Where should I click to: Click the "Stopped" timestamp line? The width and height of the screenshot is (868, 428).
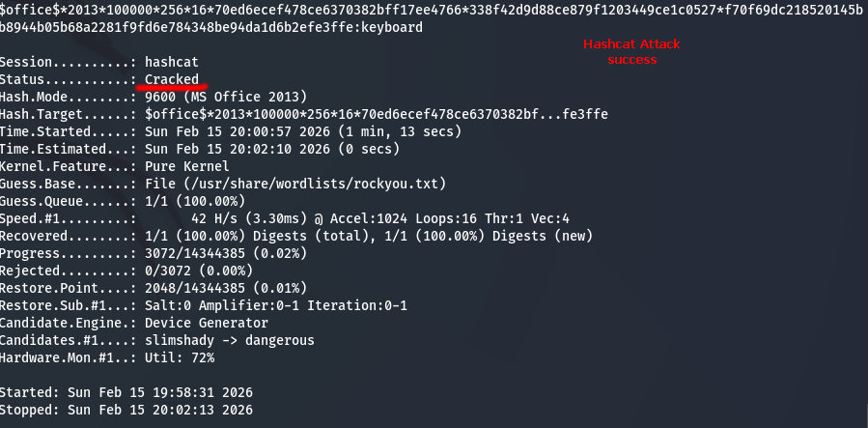[x=126, y=410]
